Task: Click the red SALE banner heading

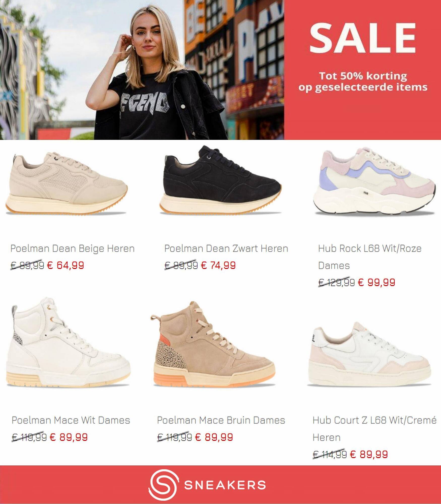Action: click(x=363, y=38)
